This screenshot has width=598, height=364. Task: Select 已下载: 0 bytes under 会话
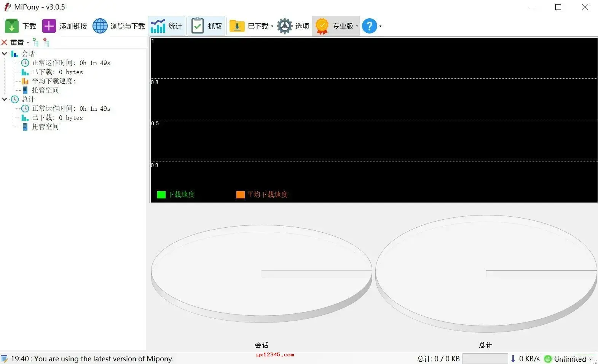tap(57, 72)
